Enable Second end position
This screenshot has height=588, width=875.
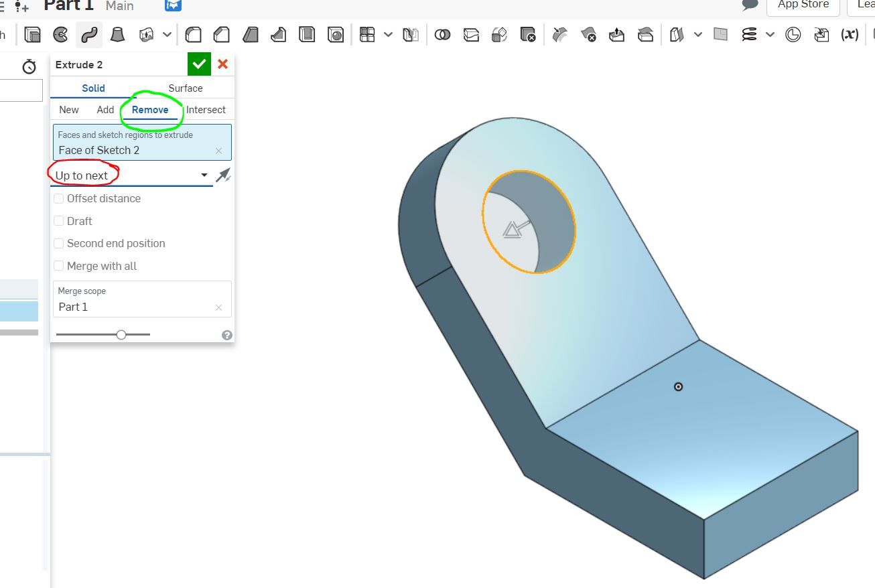[x=59, y=243]
